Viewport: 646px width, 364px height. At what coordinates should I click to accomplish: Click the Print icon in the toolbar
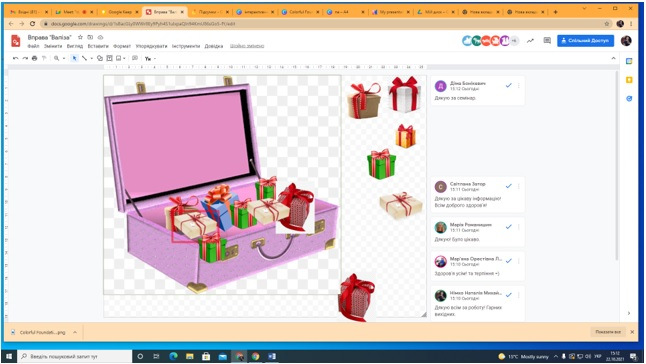click(35, 58)
